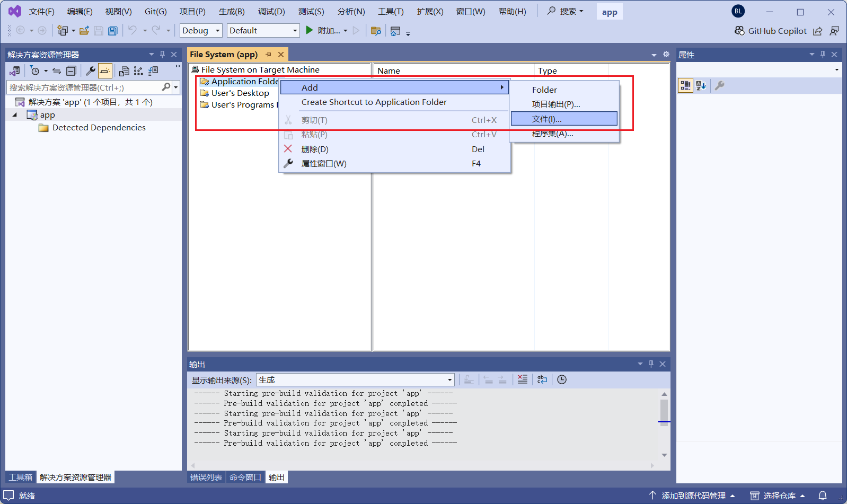Image resolution: width=847 pixels, height=504 pixels.
Task: Open the 工具(T) menu
Action: pyautogui.click(x=391, y=12)
